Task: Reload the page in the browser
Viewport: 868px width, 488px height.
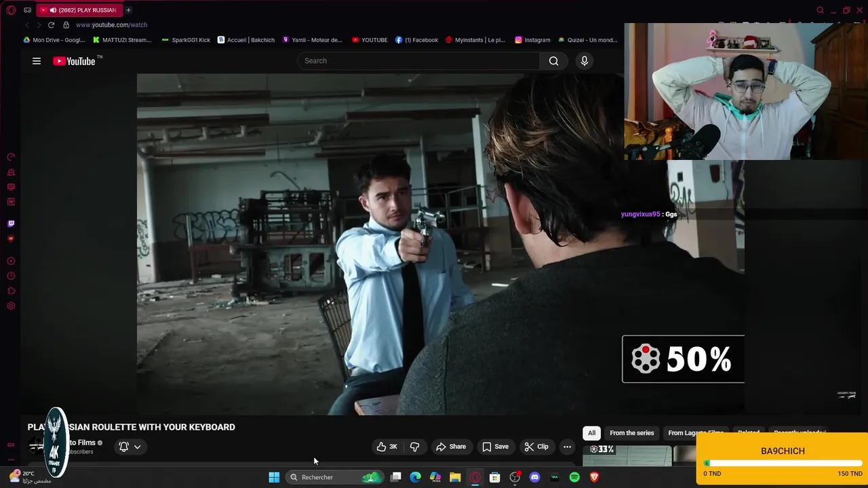Action: (51, 25)
